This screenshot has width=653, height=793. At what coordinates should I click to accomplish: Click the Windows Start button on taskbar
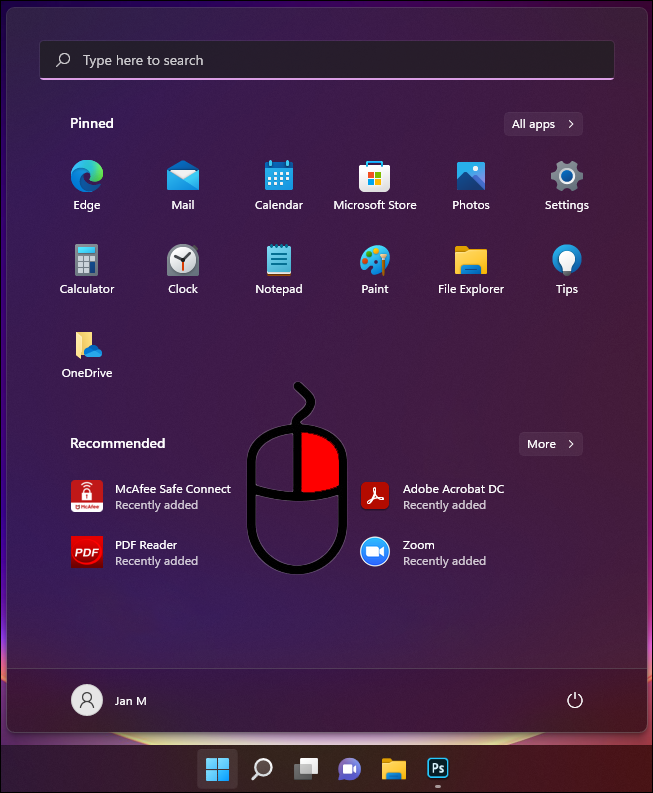click(x=217, y=769)
